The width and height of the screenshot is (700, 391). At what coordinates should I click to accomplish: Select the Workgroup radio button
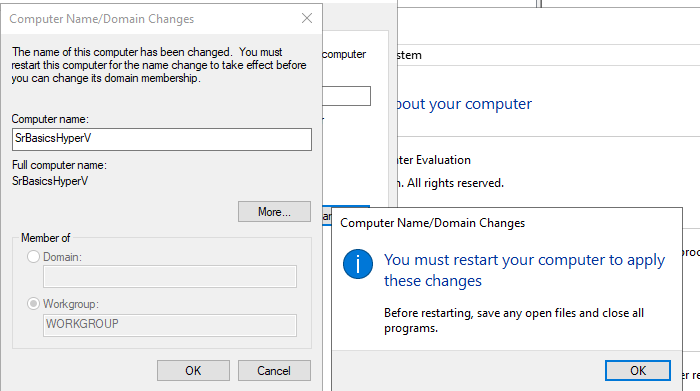tap(33, 304)
